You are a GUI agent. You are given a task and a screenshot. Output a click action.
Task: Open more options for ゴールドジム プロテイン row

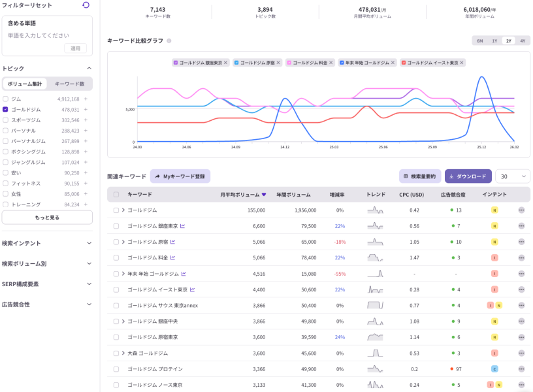click(x=521, y=369)
